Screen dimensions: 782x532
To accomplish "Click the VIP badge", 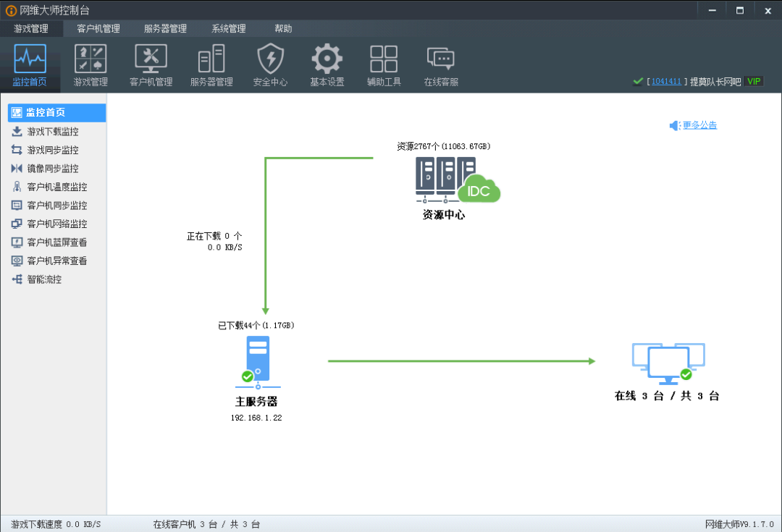I will point(754,81).
